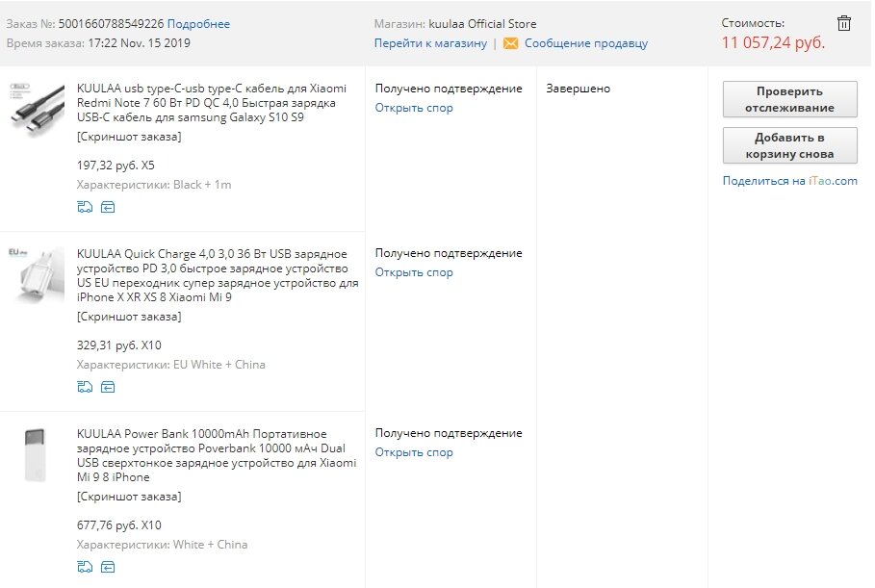The height and width of the screenshot is (588, 875).
Task: Click the order number 5001660788549226
Action: (x=111, y=24)
